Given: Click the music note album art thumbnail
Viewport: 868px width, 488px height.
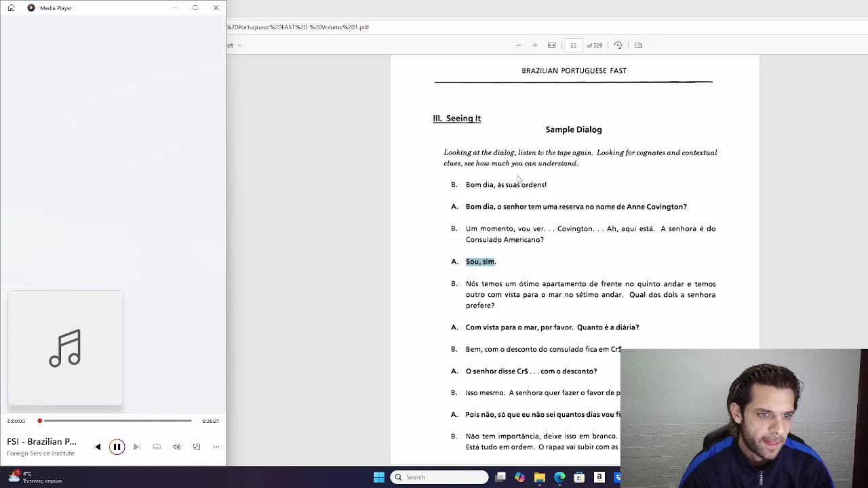Looking at the screenshot, I should 65,348.
